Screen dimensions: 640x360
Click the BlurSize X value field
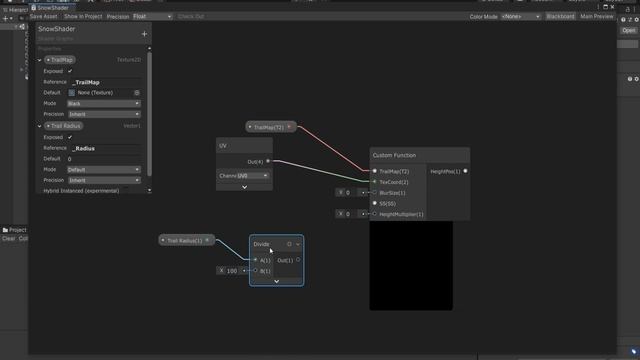[351, 193]
